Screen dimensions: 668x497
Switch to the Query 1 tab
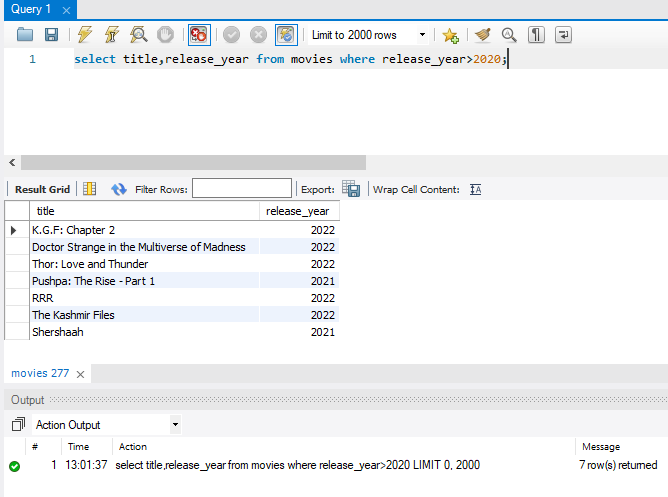[31, 9]
